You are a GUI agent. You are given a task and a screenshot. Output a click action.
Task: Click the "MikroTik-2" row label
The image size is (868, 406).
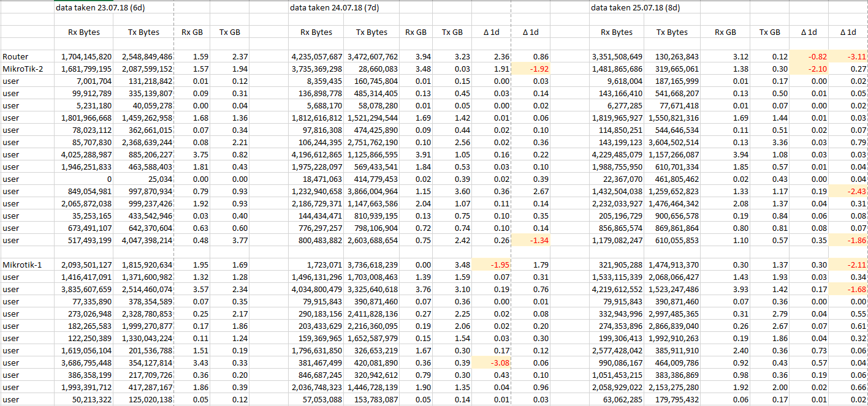pos(22,69)
